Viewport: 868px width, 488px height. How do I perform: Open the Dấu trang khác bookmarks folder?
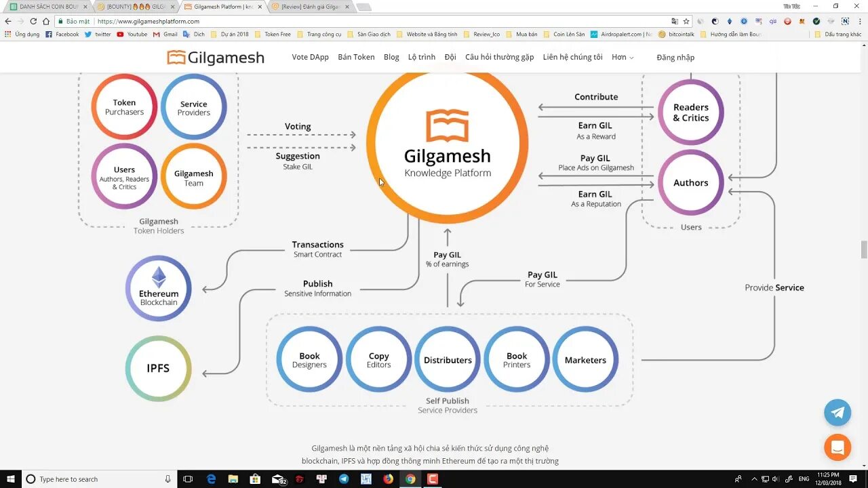837,34
